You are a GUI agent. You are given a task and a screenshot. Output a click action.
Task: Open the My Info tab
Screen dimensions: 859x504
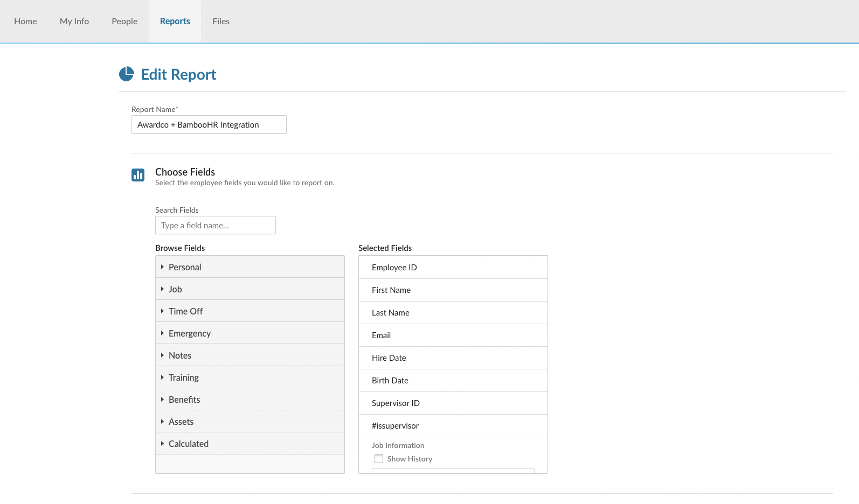(x=74, y=22)
